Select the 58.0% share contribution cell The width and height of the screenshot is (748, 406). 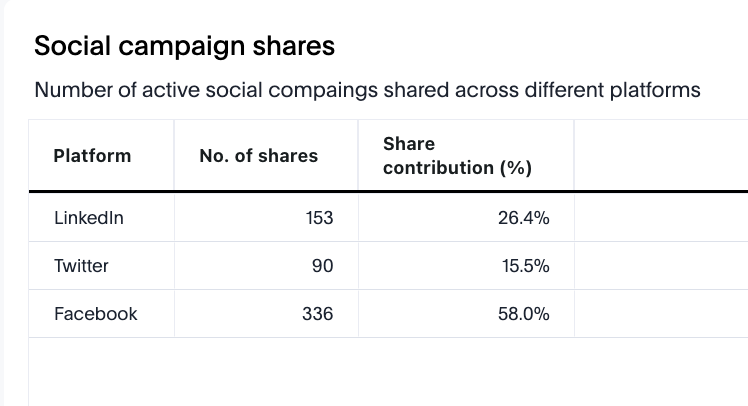523,314
